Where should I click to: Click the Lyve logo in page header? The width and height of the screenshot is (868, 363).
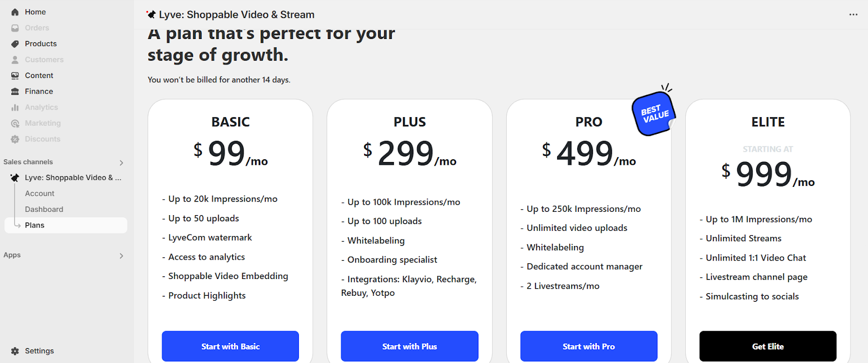[151, 15]
